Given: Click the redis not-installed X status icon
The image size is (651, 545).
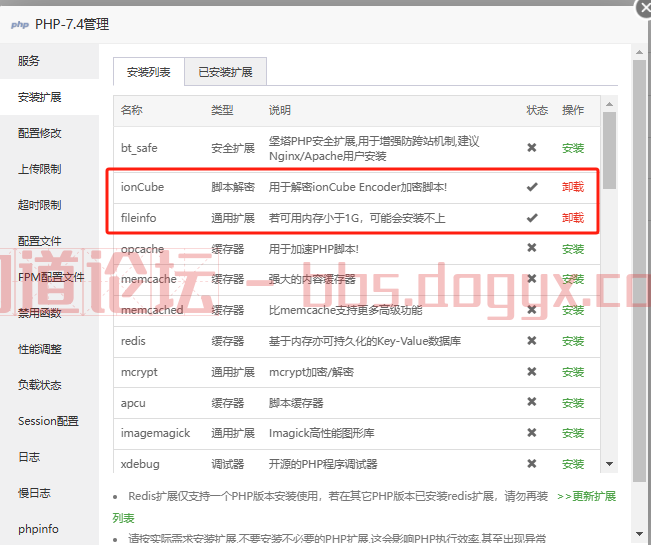Looking at the screenshot, I should tap(532, 341).
